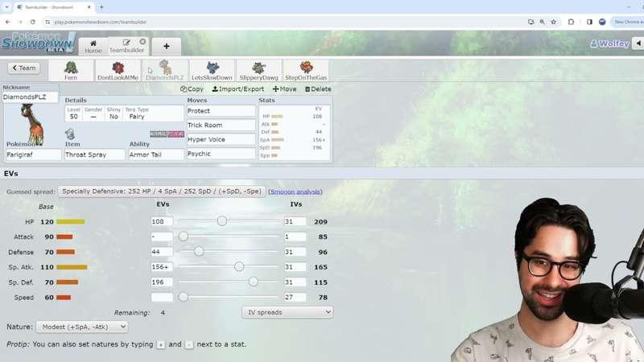This screenshot has height=362, width=644.
Task: Click the Sp. Def. EV field 196
Action: [x=162, y=282]
